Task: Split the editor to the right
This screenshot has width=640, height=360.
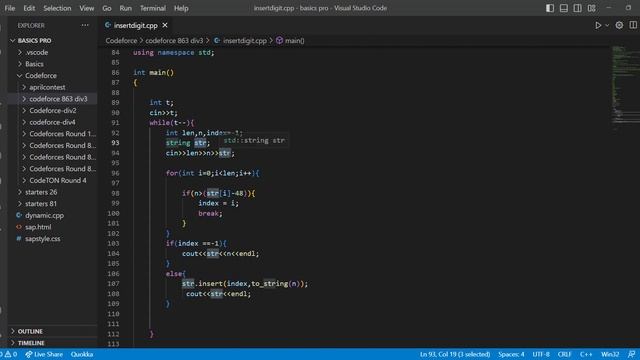Action: point(633,25)
